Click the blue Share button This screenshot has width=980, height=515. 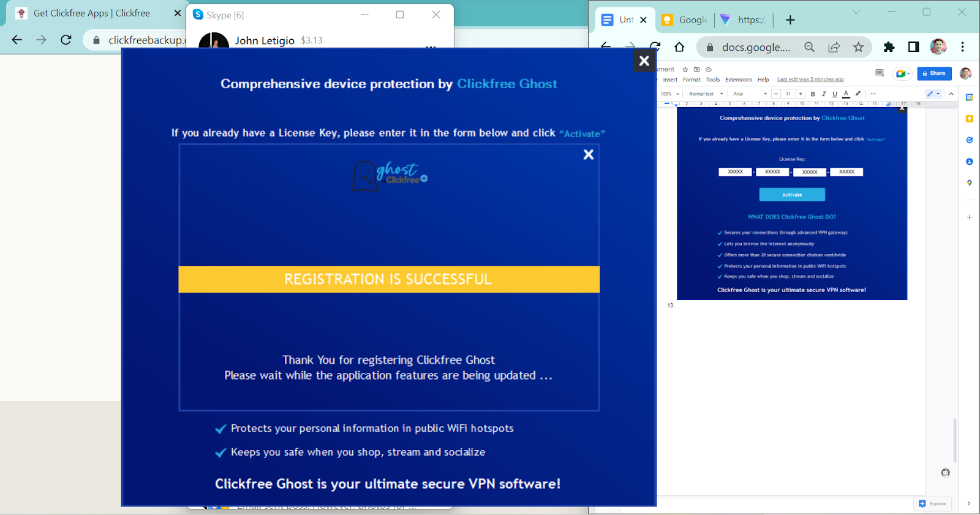point(934,73)
